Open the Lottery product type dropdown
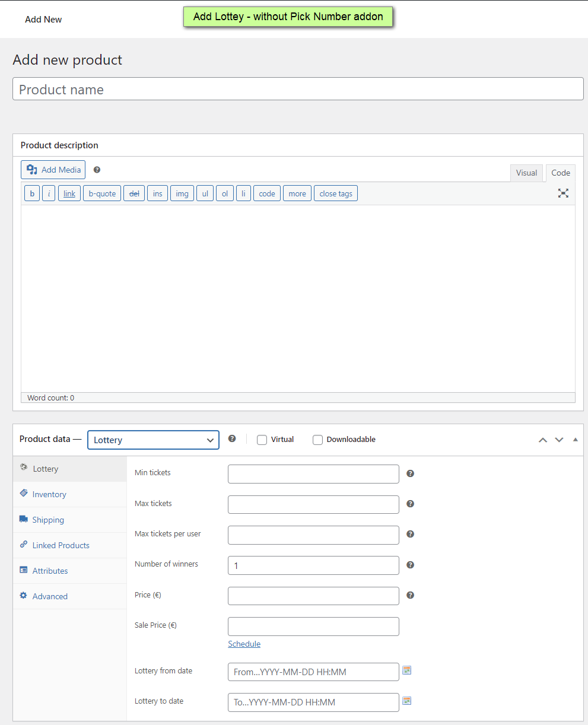Screen dimensions: 588x725 click(153, 440)
